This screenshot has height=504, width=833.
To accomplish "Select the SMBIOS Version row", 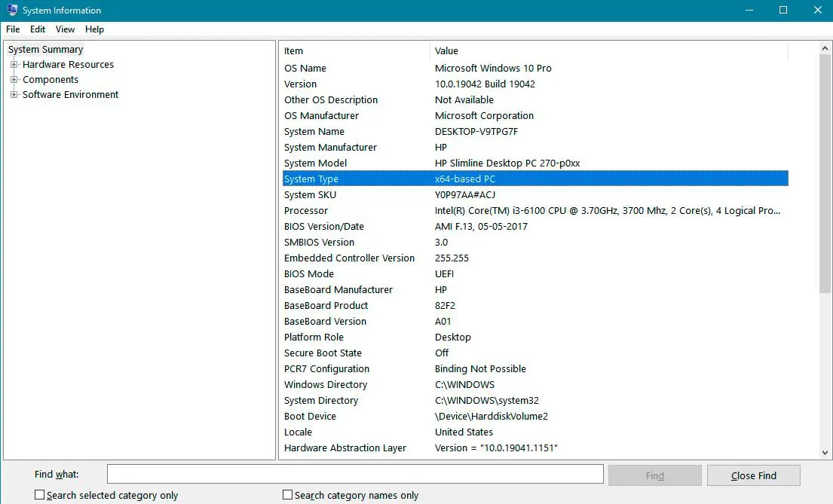I will (x=535, y=242).
